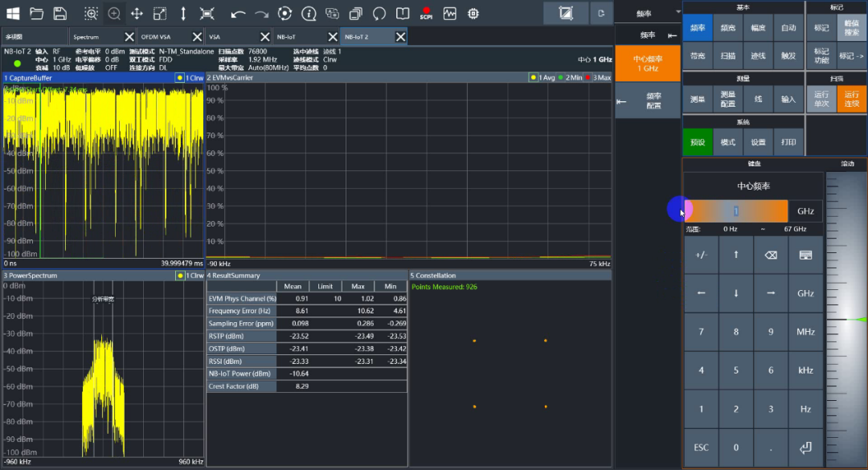Click the 触发 trigger button
Image resolution: width=868 pixels, height=470 pixels.
[788, 56]
